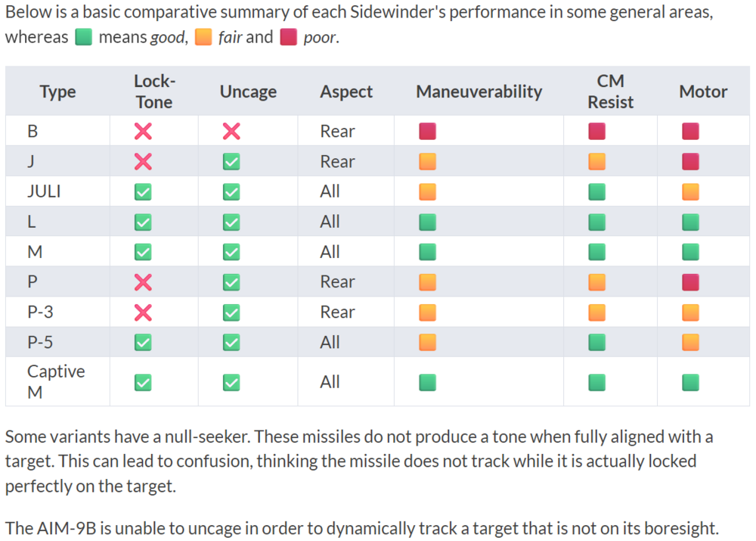Image resolution: width=756 pixels, height=541 pixels.
Task: Click orange legend square meaning fair
Action: pos(203,38)
